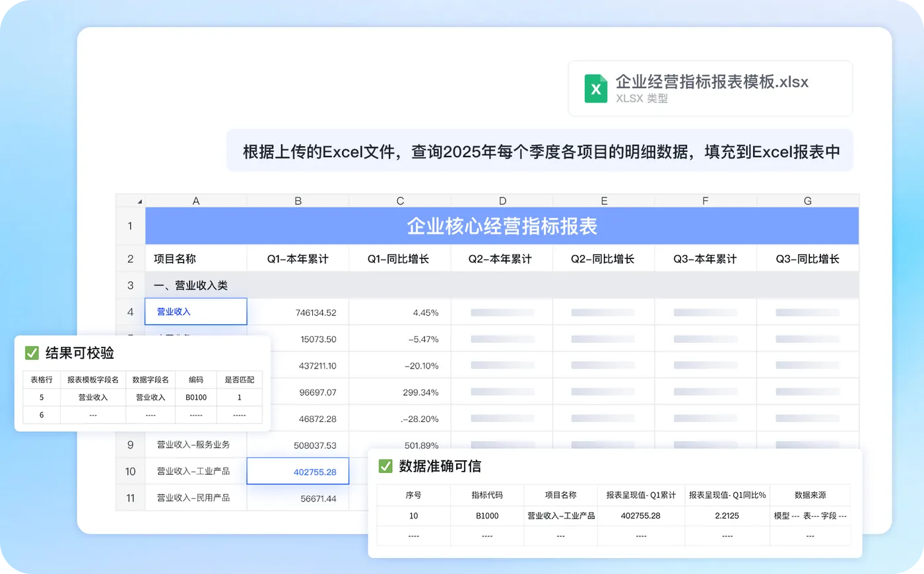Click the Q1-本年累计 column heading
The image size is (924, 574).
point(298,258)
